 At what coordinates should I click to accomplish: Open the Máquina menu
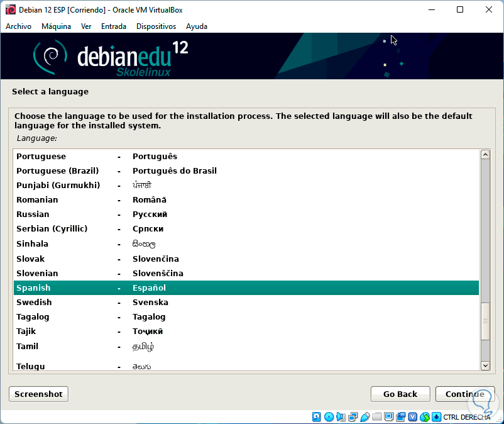[x=56, y=26]
